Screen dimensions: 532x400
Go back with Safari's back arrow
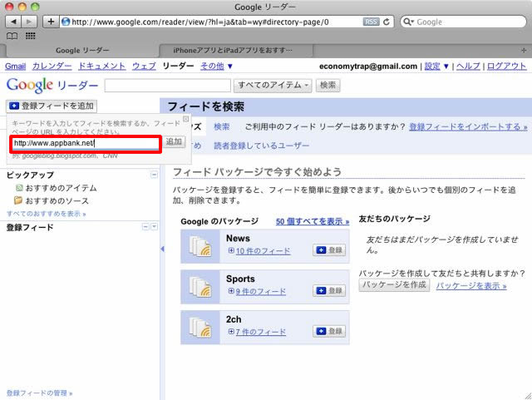coord(13,22)
